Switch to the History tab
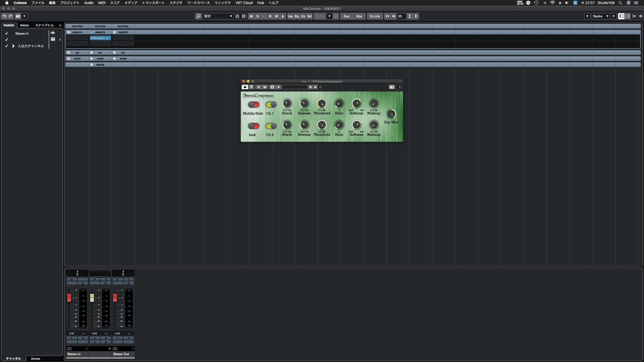Viewport: 644px width, 362px height. pyautogui.click(x=25, y=25)
